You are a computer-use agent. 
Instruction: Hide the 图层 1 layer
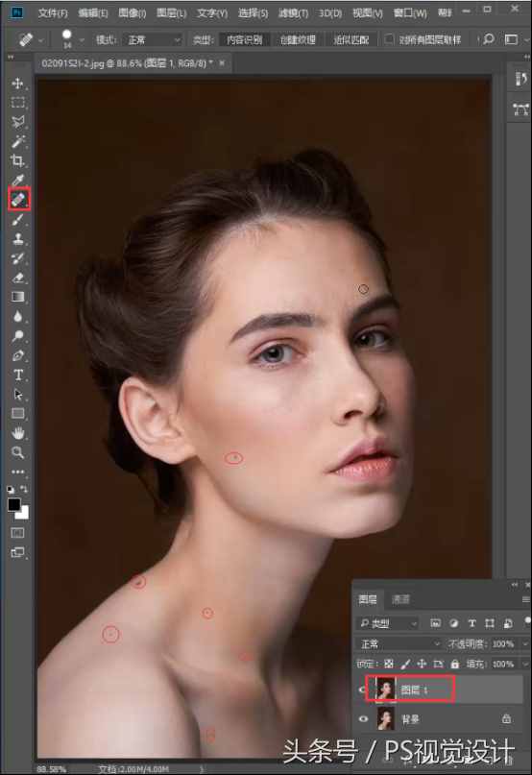point(363,689)
